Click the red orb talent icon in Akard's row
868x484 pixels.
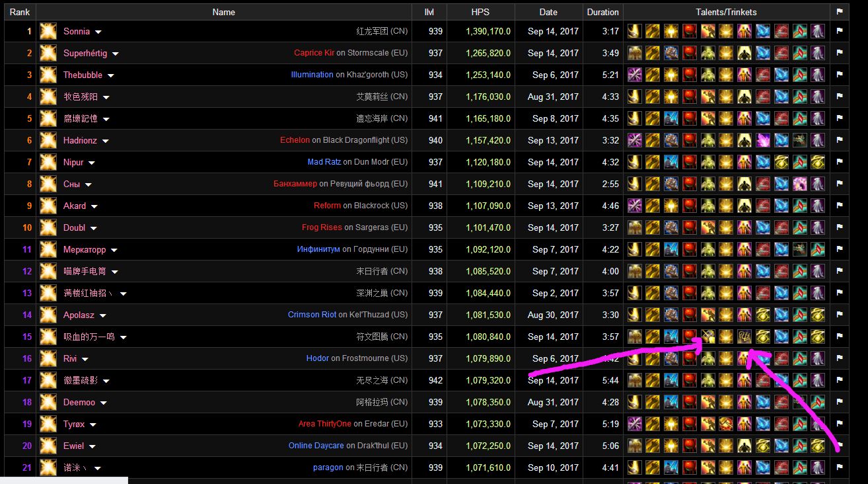(690, 206)
